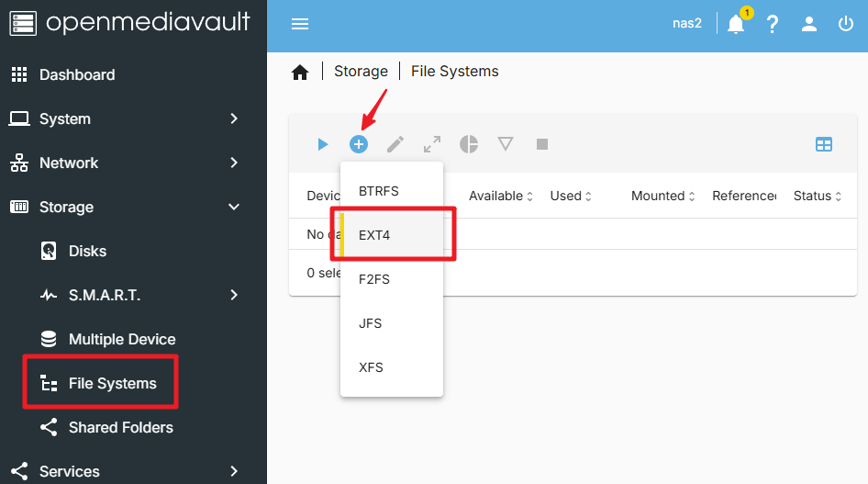The width and height of the screenshot is (868, 484).
Task: Sort by the Used column
Action: (571, 196)
